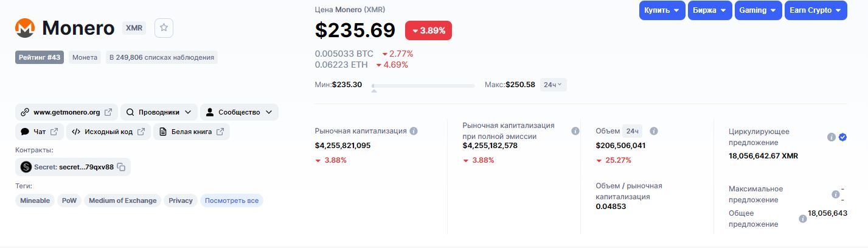Click info icon for Общее предложение

pyautogui.click(x=802, y=219)
